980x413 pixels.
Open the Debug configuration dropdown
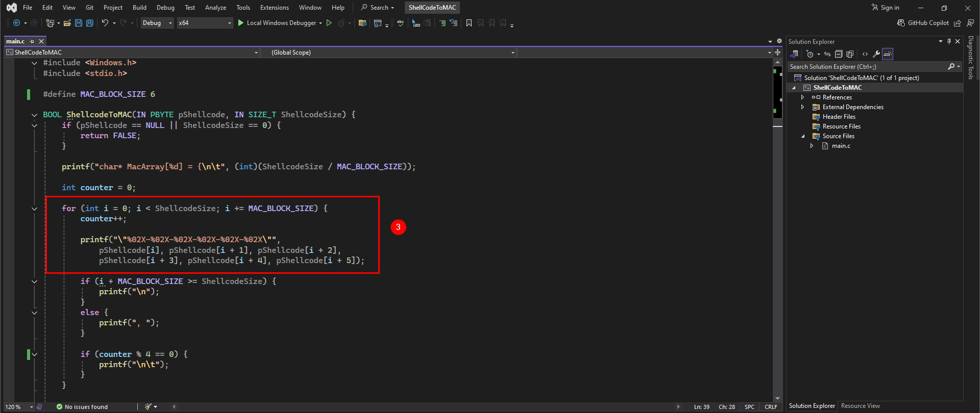pyautogui.click(x=157, y=23)
